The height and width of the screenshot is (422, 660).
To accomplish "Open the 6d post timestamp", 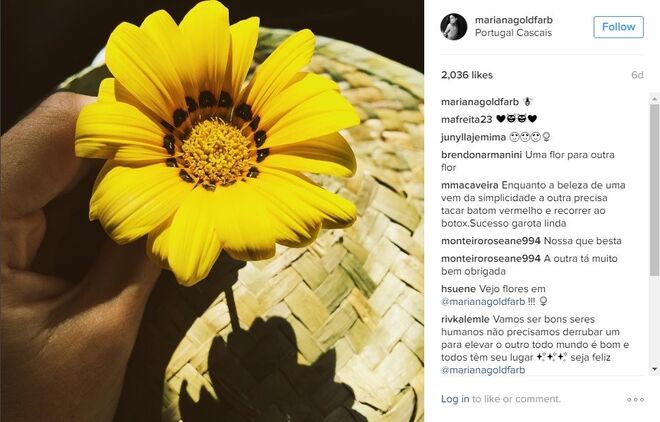I will (x=637, y=75).
